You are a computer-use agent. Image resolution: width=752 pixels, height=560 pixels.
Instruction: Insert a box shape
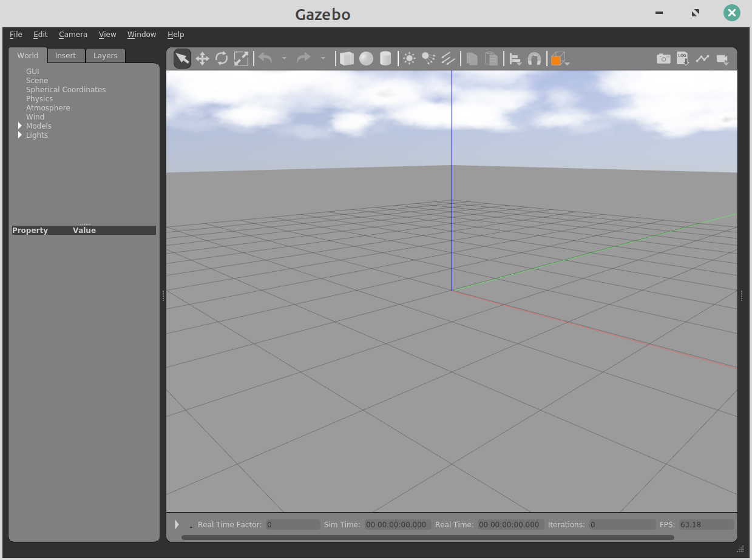tap(347, 59)
